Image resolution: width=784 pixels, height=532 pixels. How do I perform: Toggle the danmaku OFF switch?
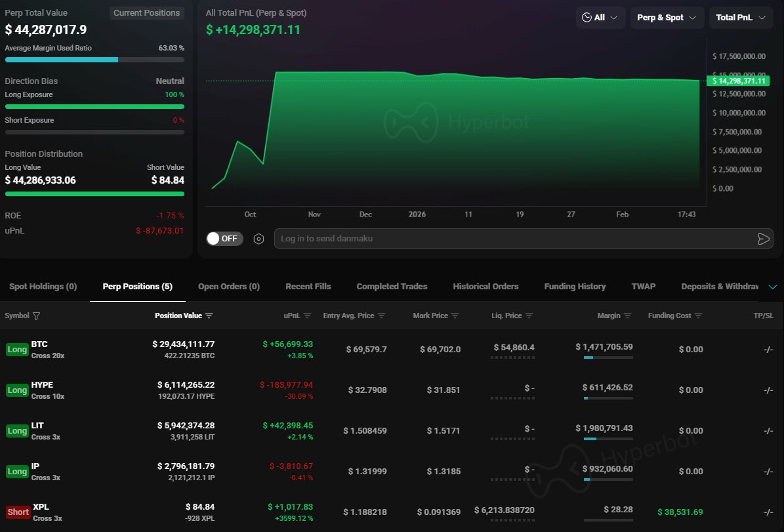[224, 239]
